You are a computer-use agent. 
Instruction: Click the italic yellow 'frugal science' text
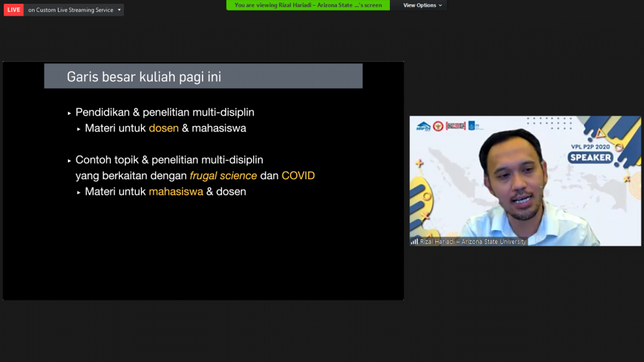(x=223, y=176)
